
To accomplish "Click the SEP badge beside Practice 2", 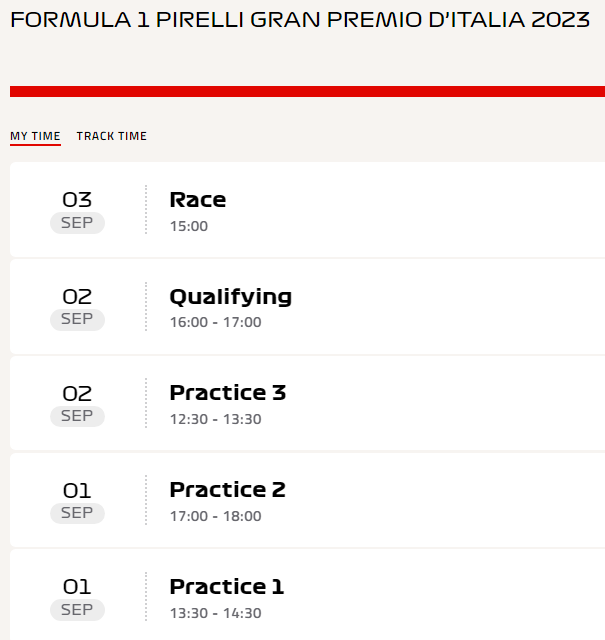I will pos(77,513).
